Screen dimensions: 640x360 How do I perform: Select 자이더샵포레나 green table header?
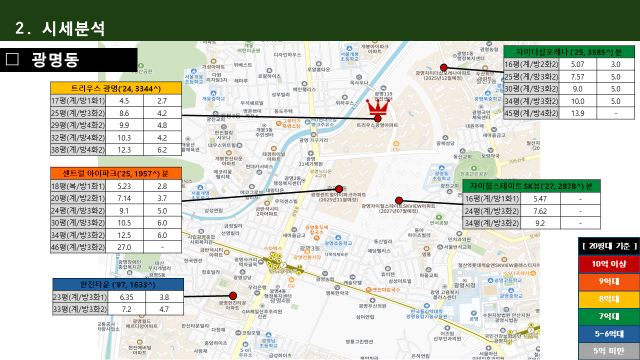click(x=569, y=52)
